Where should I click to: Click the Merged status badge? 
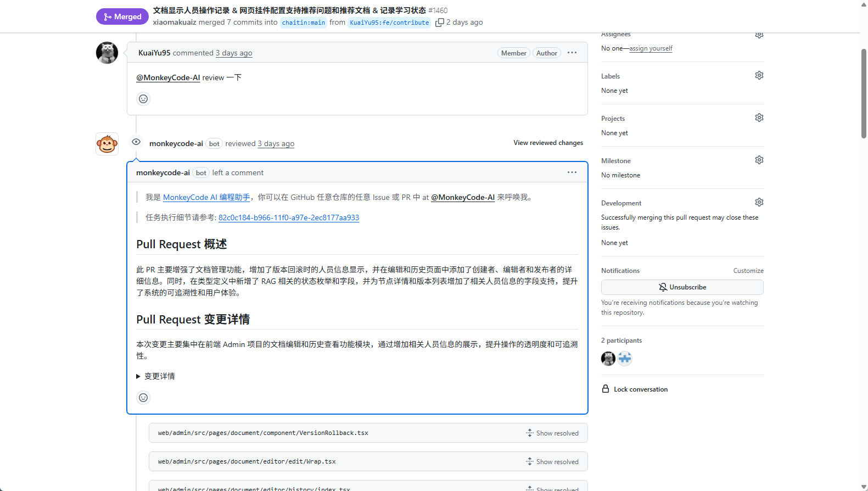click(122, 16)
